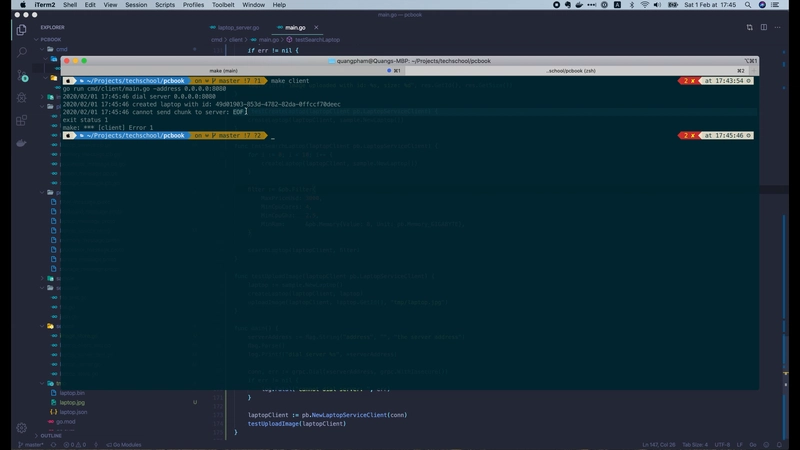Open the More Actions ellipsis in VS Code editor

778,28
